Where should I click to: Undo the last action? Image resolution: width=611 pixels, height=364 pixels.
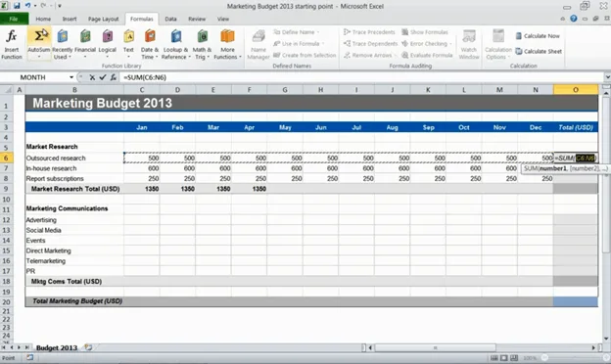pyautogui.click(x=28, y=6)
